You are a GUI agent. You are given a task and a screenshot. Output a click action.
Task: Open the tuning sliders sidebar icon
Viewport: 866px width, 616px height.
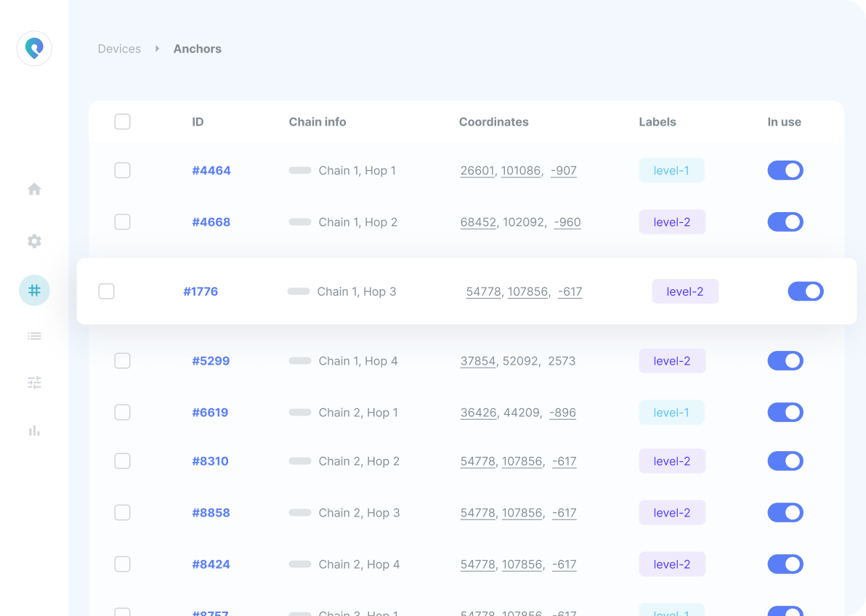coord(34,382)
